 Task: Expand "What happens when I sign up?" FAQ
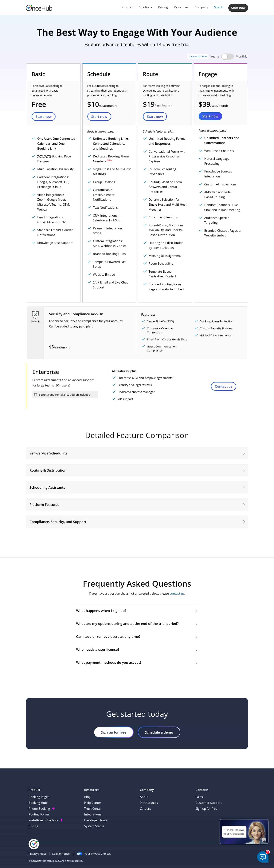(137, 611)
